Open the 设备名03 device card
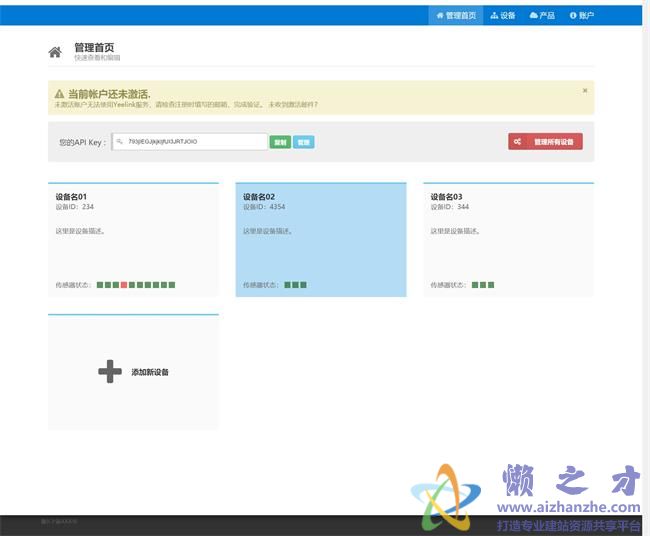This screenshot has width=650, height=536. [x=508, y=240]
